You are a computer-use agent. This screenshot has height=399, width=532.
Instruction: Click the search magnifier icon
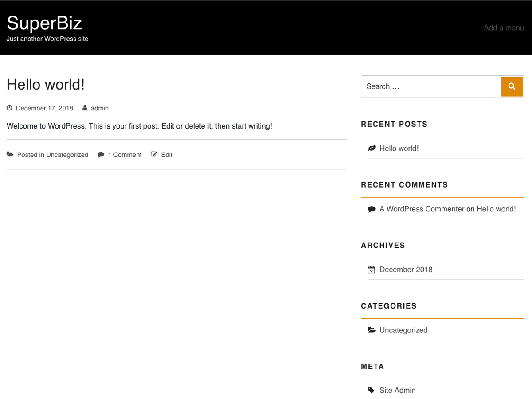tap(512, 86)
